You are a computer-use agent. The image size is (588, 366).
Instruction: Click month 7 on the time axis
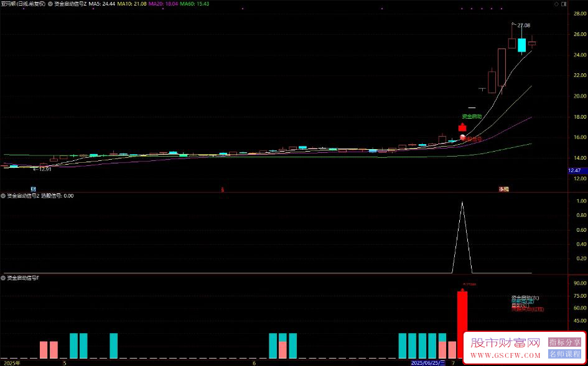454,363
